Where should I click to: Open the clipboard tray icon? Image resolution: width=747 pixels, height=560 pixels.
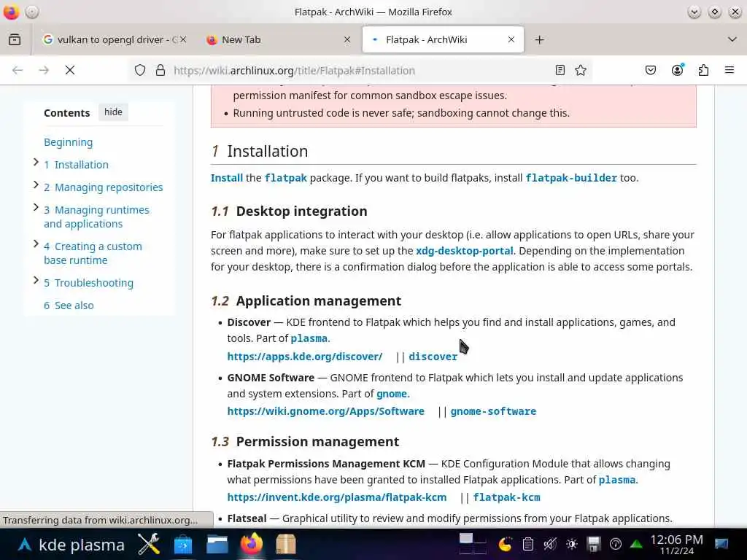[x=528, y=544]
